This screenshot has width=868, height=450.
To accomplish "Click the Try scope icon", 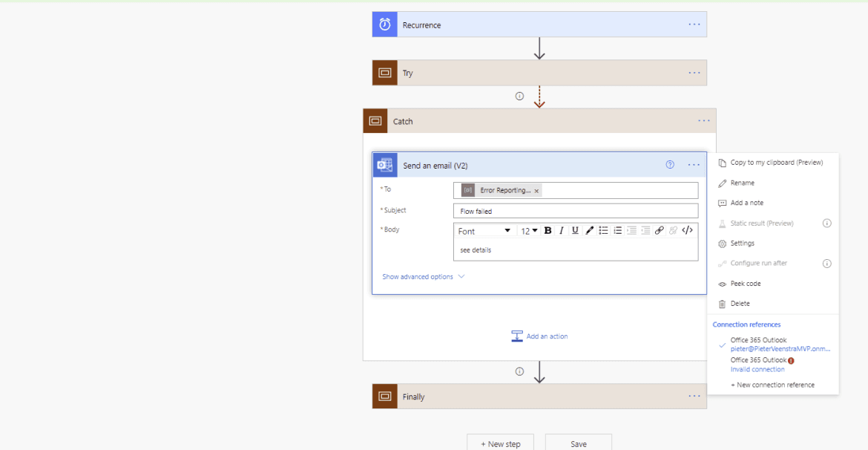I will coord(385,73).
